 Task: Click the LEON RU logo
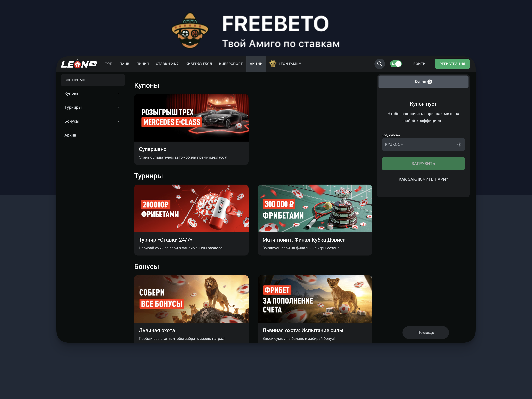79,64
